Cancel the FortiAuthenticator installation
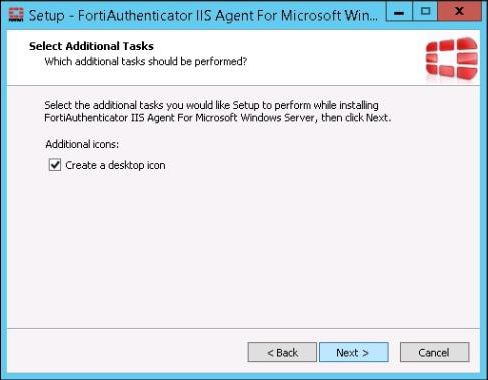 [434, 352]
